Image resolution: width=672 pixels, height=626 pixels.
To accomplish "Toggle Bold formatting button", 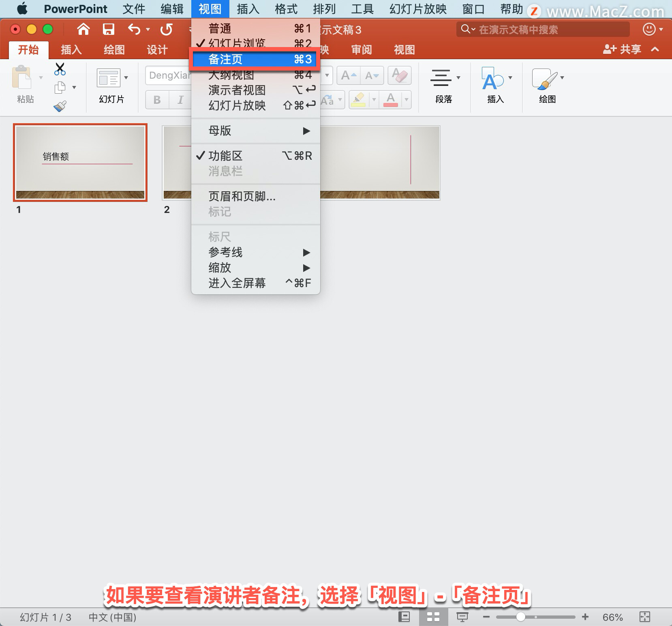I will [x=157, y=100].
